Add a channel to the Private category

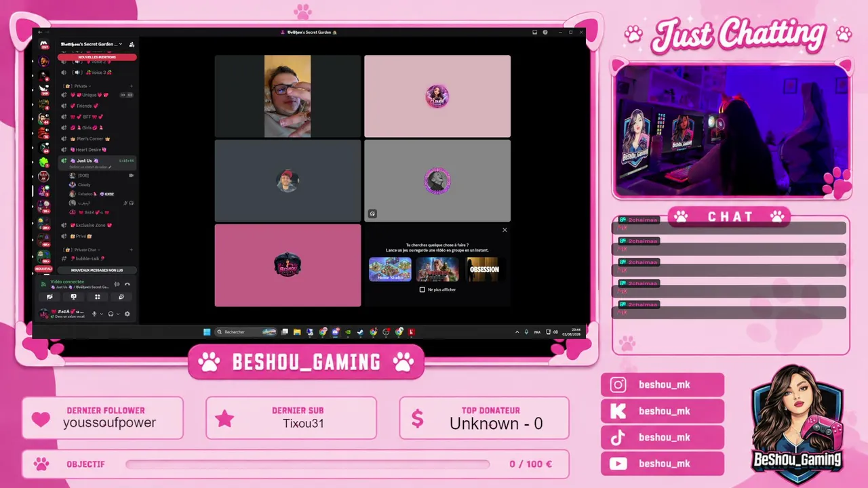click(131, 86)
